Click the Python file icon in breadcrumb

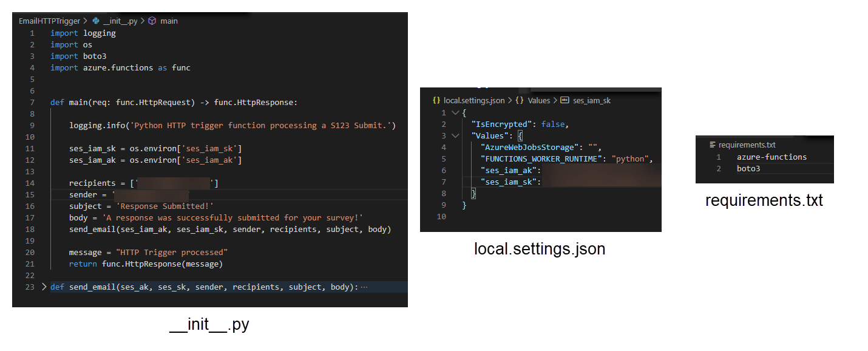click(x=96, y=21)
